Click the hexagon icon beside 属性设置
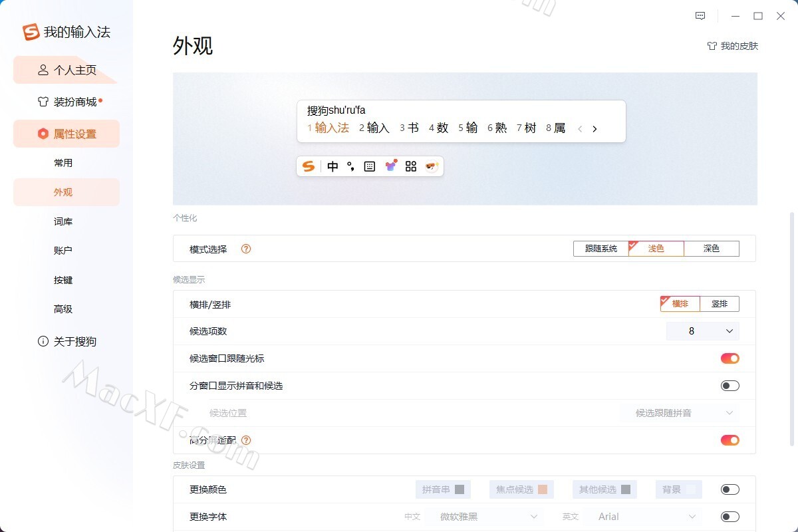The height and width of the screenshot is (532, 798). [43, 134]
